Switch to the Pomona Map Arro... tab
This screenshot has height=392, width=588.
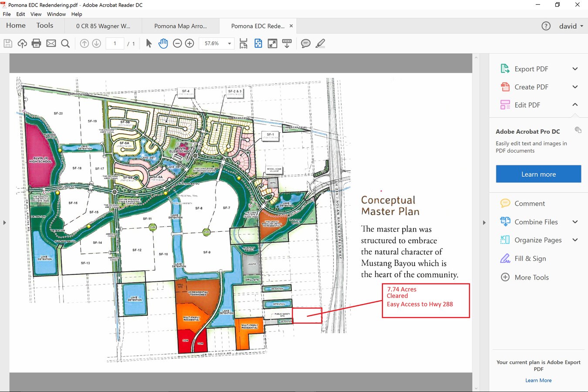(180, 26)
